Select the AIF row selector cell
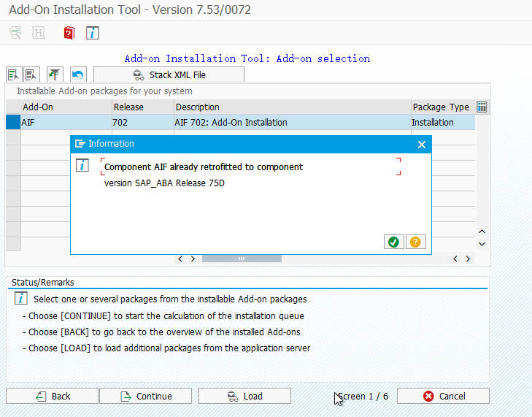The image size is (532, 417). [13, 122]
